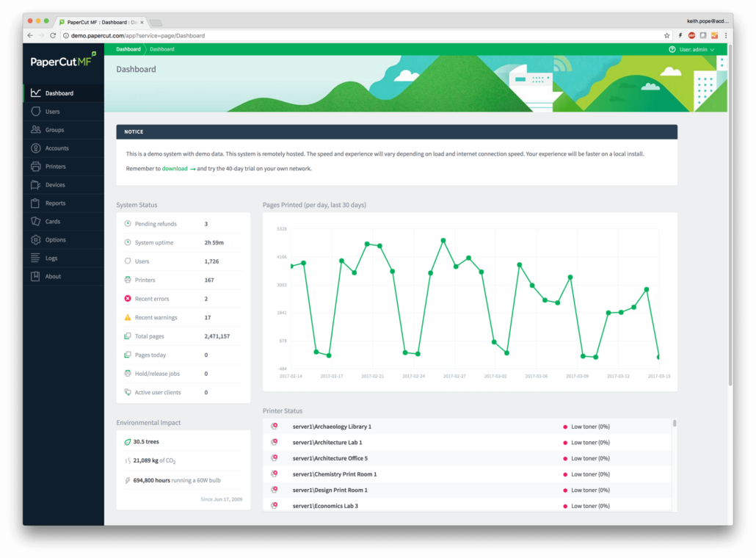Click Recent errors in System Status

(x=152, y=299)
